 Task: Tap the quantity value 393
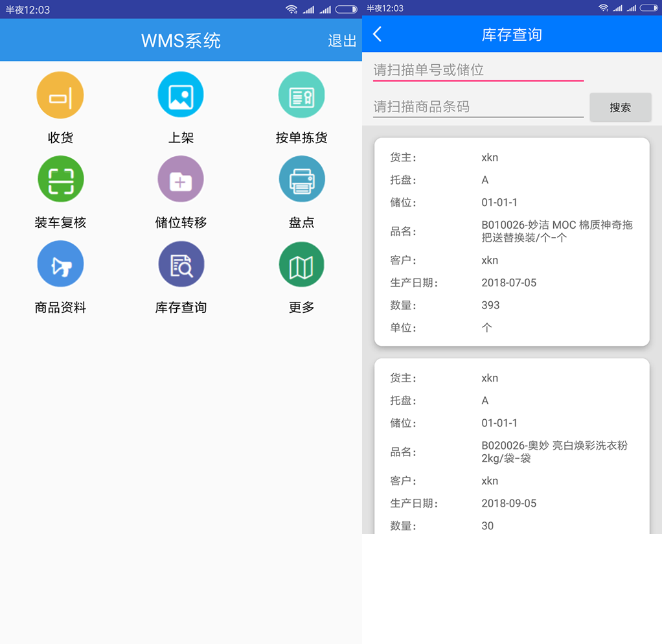tap(490, 305)
